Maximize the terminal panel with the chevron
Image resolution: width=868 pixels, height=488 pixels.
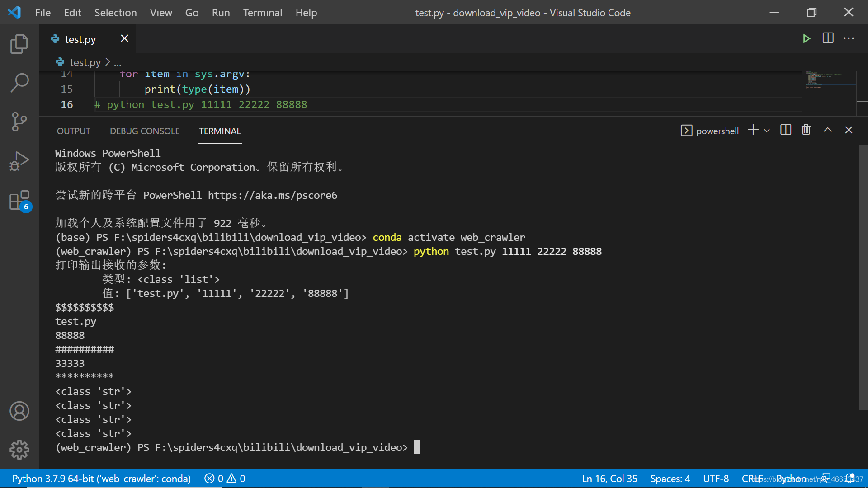pyautogui.click(x=827, y=130)
